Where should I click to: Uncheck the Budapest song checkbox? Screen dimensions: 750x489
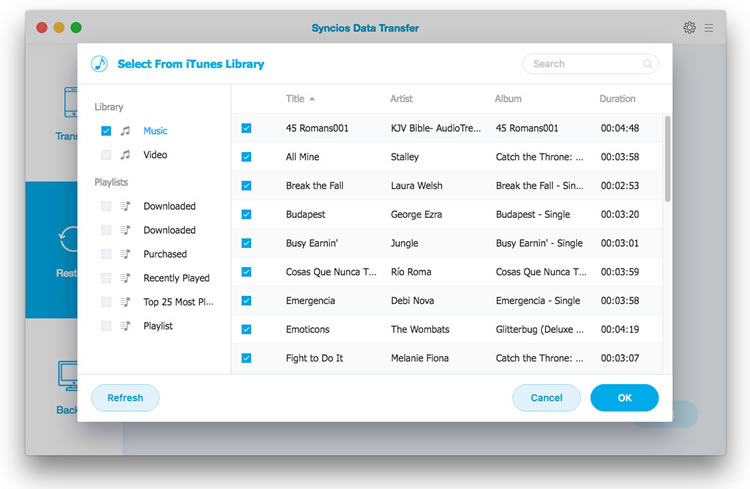click(246, 214)
